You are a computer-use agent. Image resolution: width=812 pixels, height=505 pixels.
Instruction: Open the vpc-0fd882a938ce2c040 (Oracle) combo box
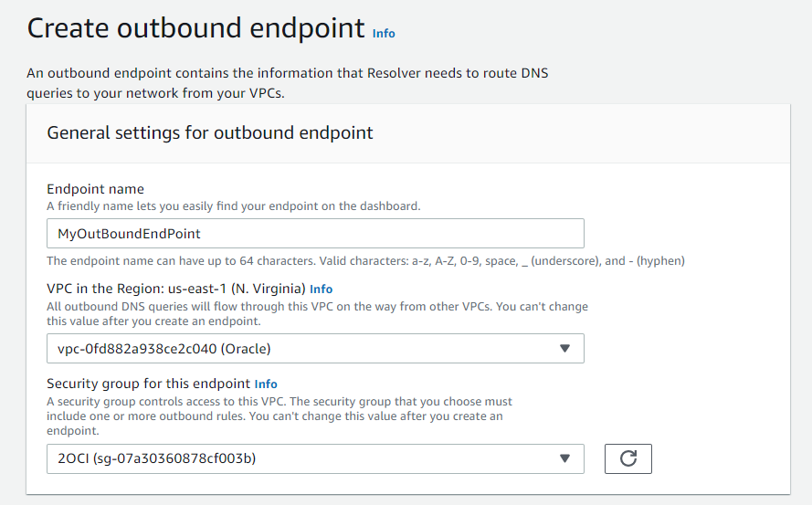pos(301,349)
